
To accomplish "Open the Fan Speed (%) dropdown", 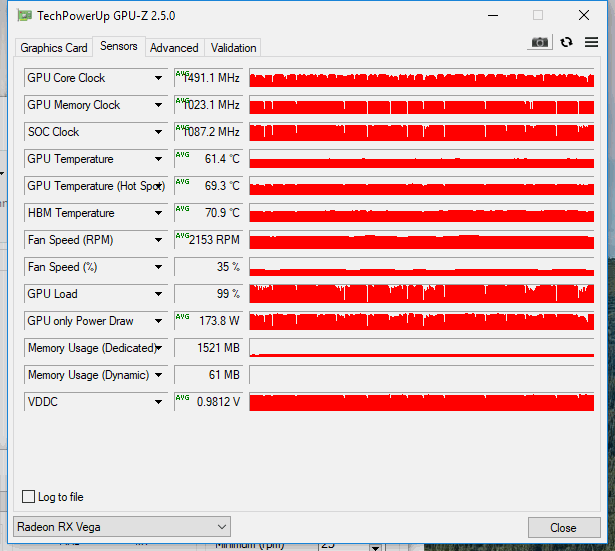I will pyautogui.click(x=158, y=267).
